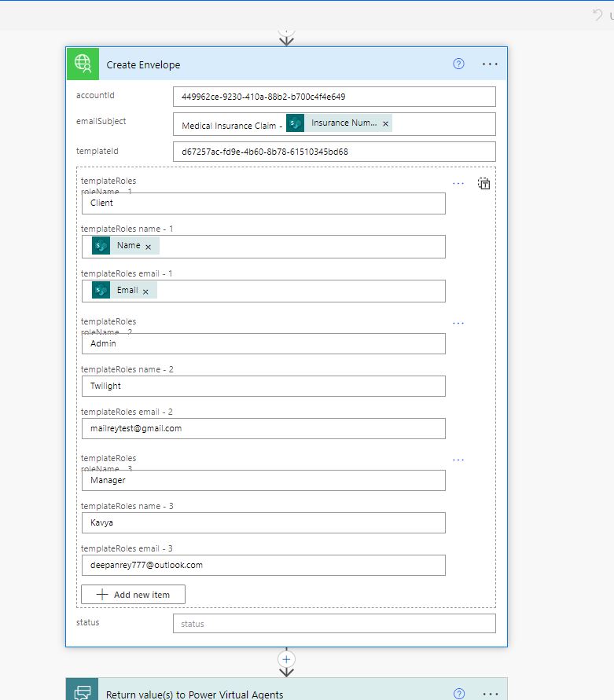This screenshot has height=700, width=614.
Task: Open help for Create Envelope action
Action: [x=458, y=64]
